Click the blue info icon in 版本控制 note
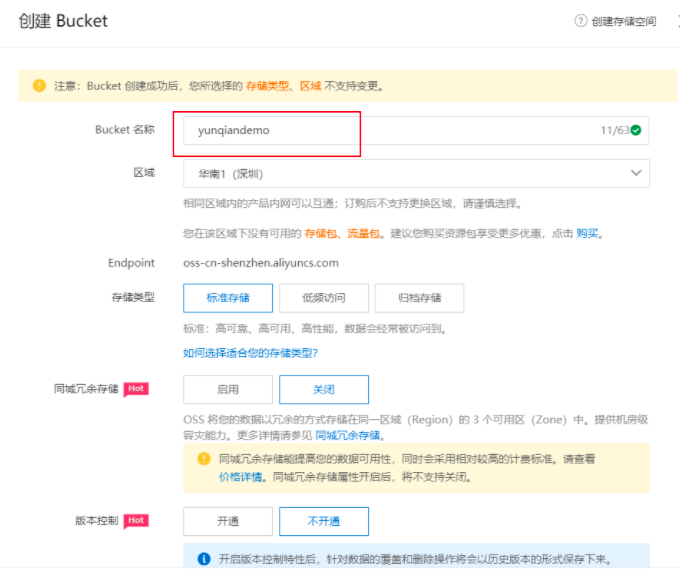This screenshot has width=680, height=579. coord(204,559)
